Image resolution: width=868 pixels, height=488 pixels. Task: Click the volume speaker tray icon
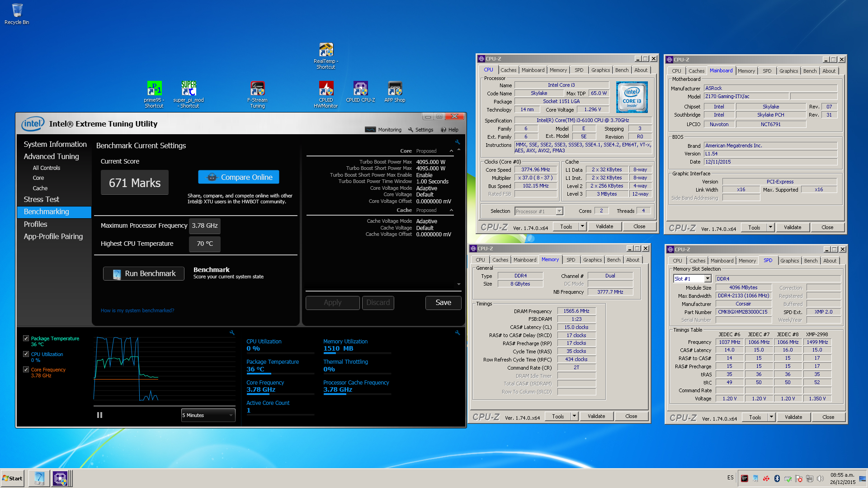point(821,478)
